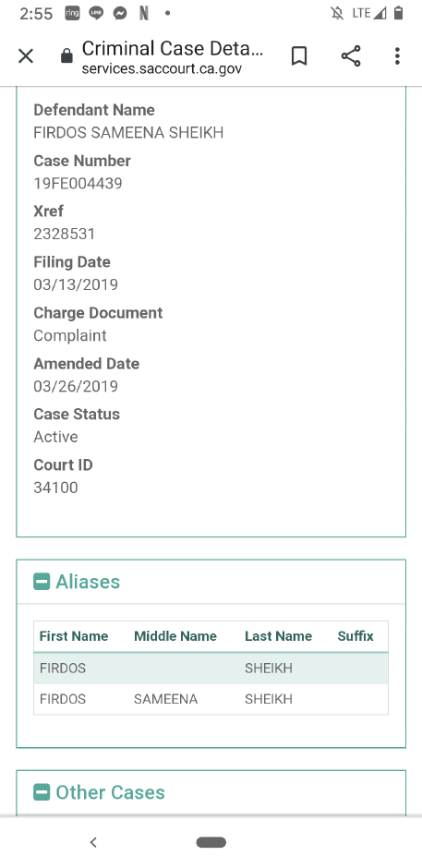Collapse the Other Cases section
The image size is (422, 868).
42,792
